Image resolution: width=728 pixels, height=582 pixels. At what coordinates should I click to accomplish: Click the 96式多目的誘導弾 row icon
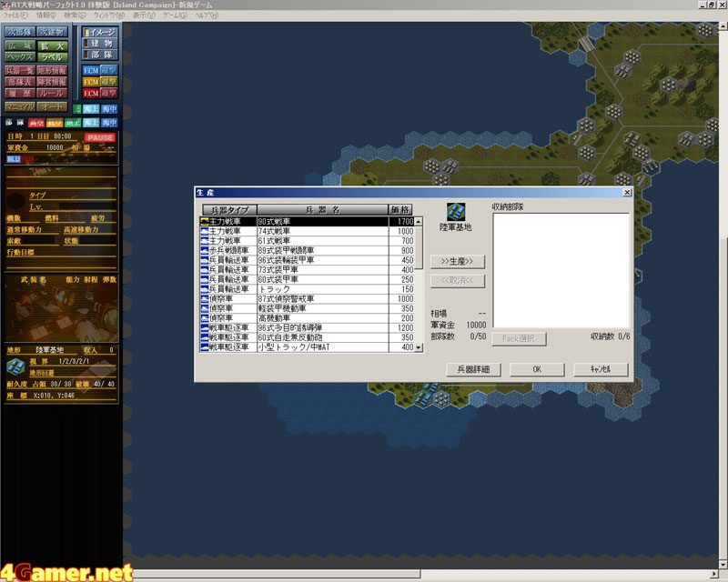point(204,327)
